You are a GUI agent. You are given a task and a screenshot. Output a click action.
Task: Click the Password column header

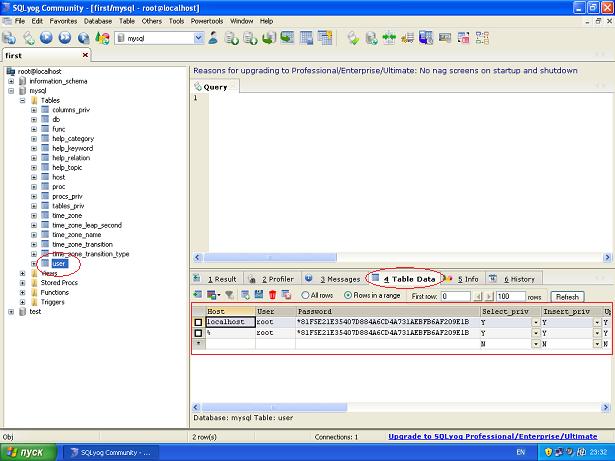click(388, 312)
